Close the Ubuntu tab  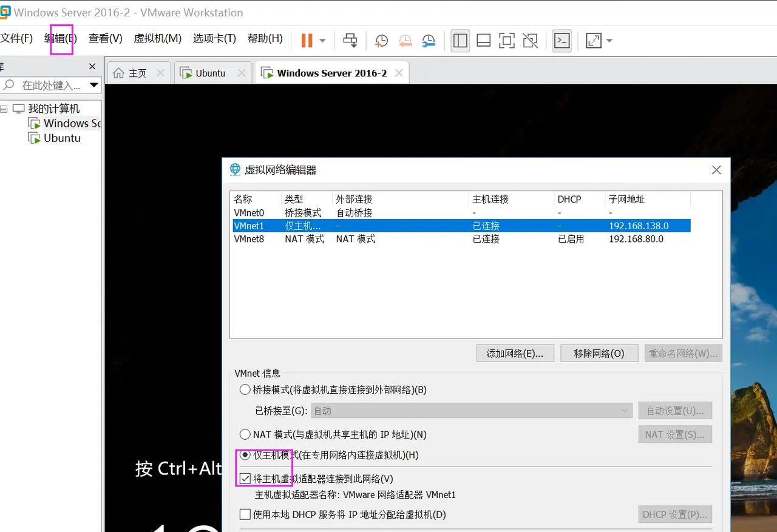click(242, 73)
